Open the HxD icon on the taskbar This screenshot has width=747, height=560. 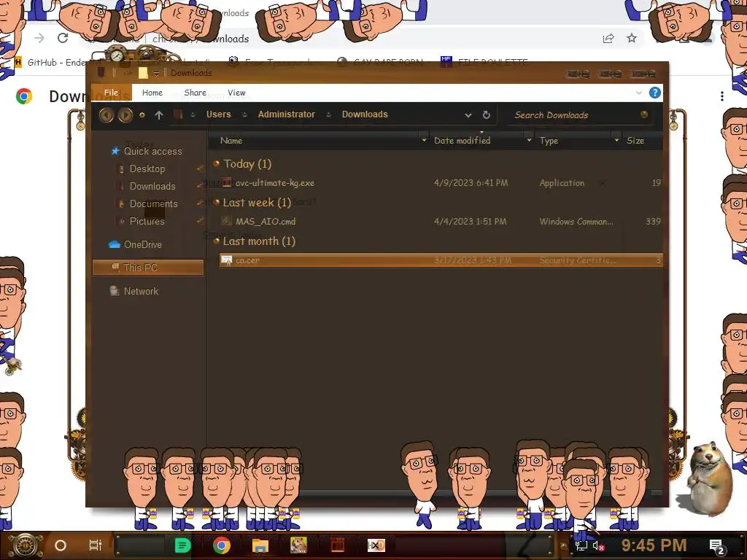point(376,545)
